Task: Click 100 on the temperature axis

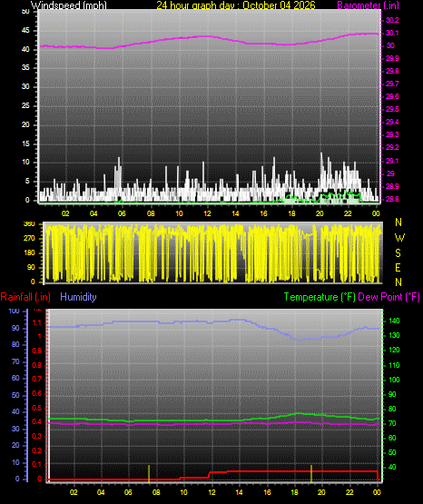Action: (x=394, y=380)
